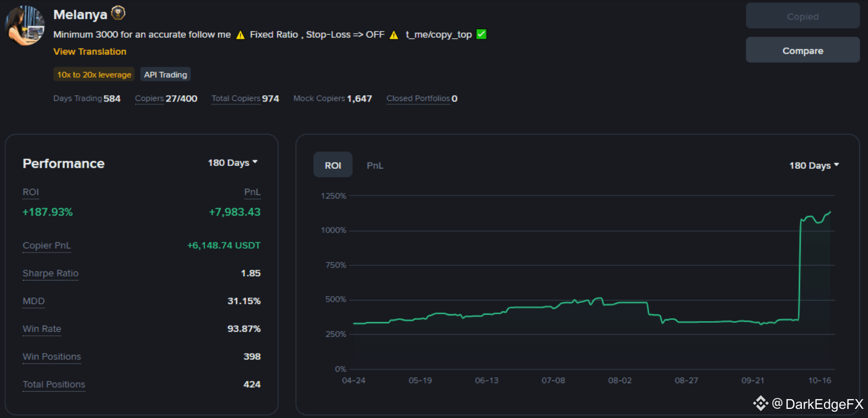Switch to the ROI chart tab
This screenshot has width=868, height=418.
pos(333,165)
